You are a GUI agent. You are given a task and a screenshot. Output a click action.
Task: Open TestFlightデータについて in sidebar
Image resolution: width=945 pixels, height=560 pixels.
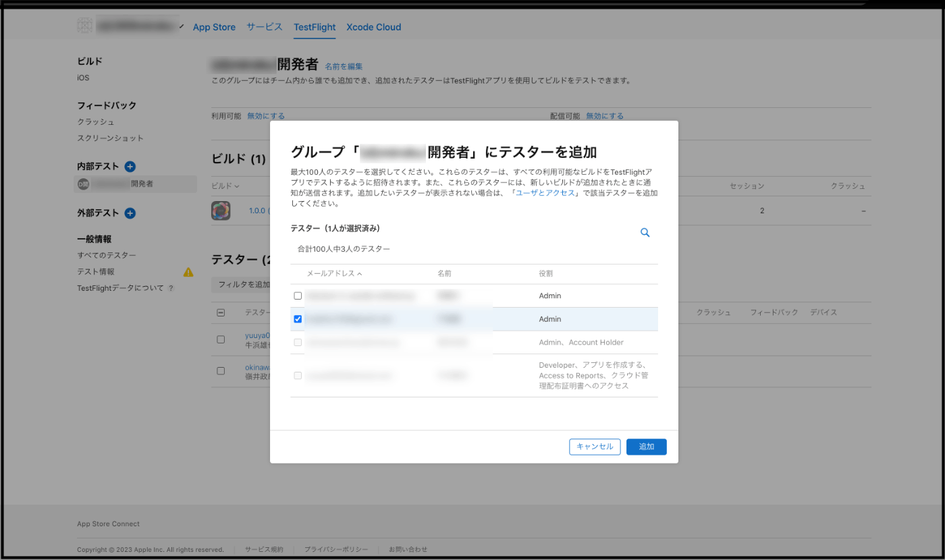(x=120, y=288)
